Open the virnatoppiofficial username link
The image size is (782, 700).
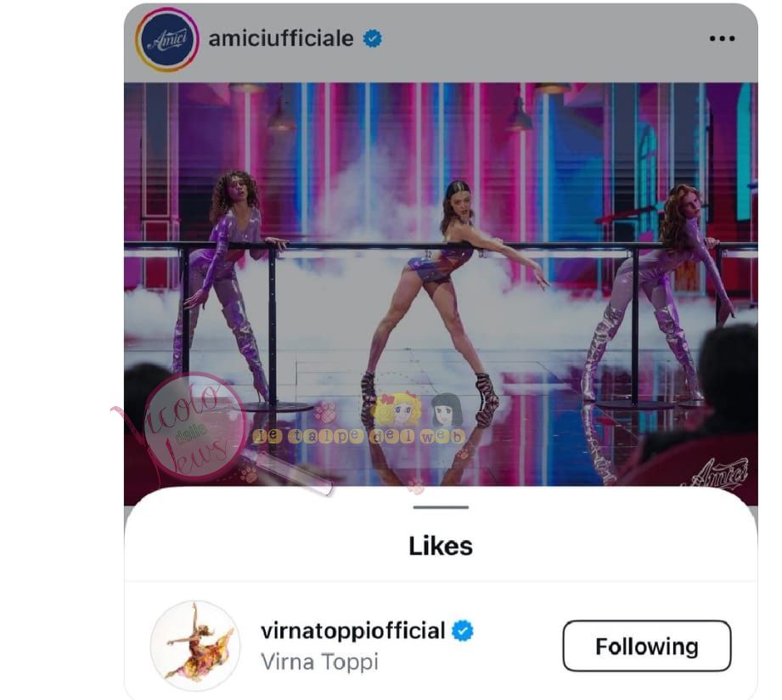[353, 631]
